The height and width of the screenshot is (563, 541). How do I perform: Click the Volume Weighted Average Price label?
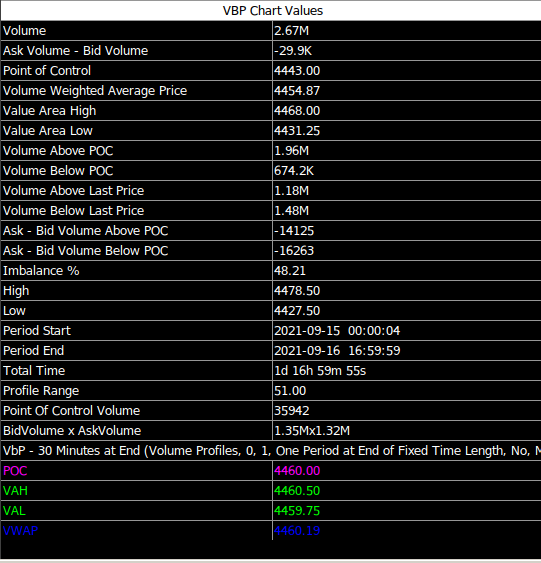(95, 91)
